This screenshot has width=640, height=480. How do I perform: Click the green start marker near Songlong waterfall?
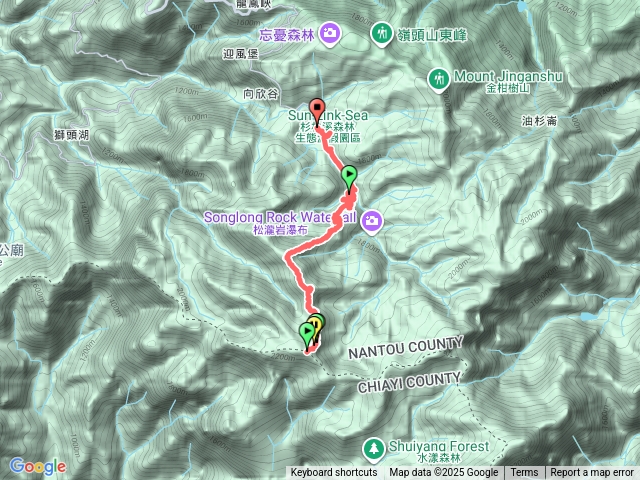point(349,178)
